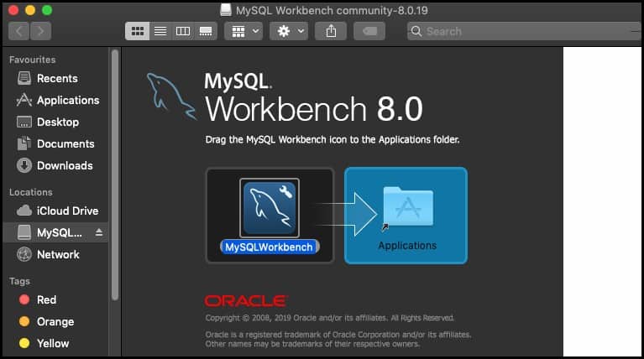
Task: Open Network in the sidebar
Action: click(x=55, y=254)
